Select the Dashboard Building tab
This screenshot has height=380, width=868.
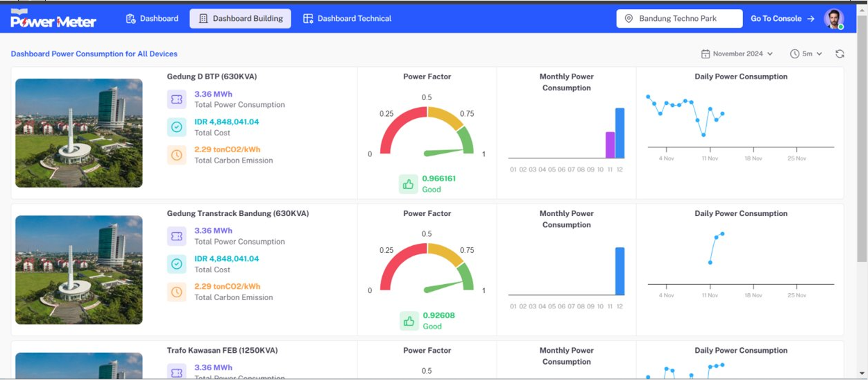pos(240,19)
